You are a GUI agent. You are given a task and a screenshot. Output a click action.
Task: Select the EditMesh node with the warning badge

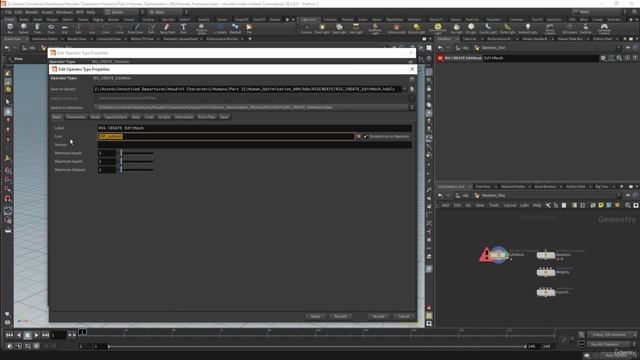(498, 255)
